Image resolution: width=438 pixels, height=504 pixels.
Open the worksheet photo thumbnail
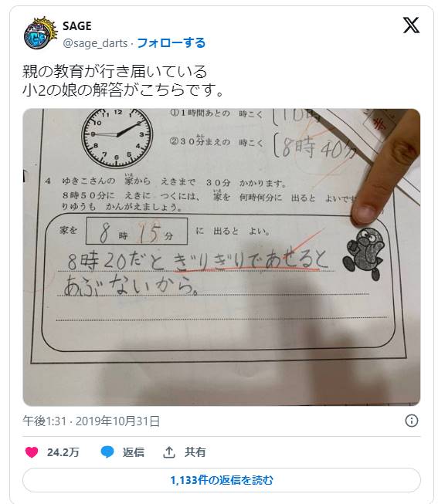[222, 257]
